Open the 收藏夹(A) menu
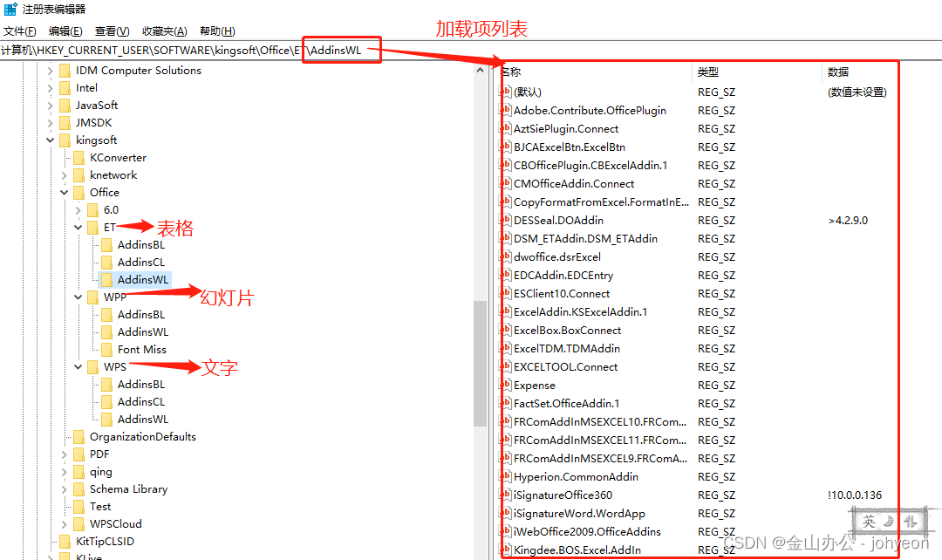 (x=164, y=31)
